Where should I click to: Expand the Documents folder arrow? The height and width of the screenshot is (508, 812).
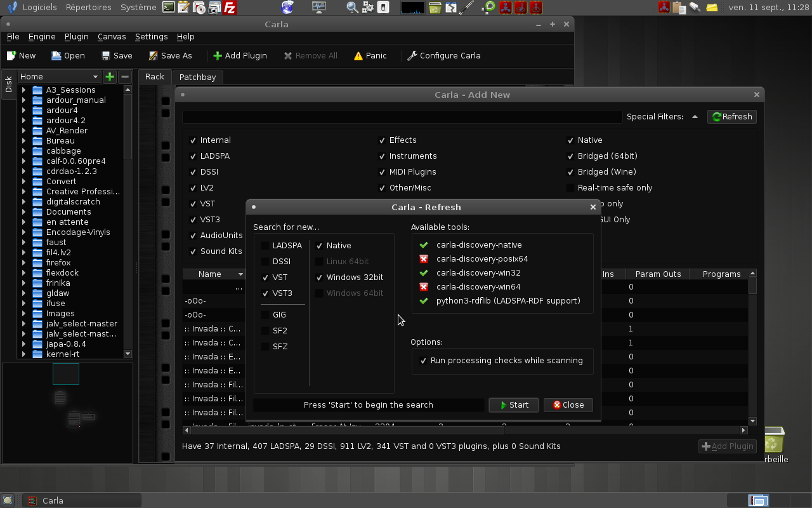tap(24, 212)
